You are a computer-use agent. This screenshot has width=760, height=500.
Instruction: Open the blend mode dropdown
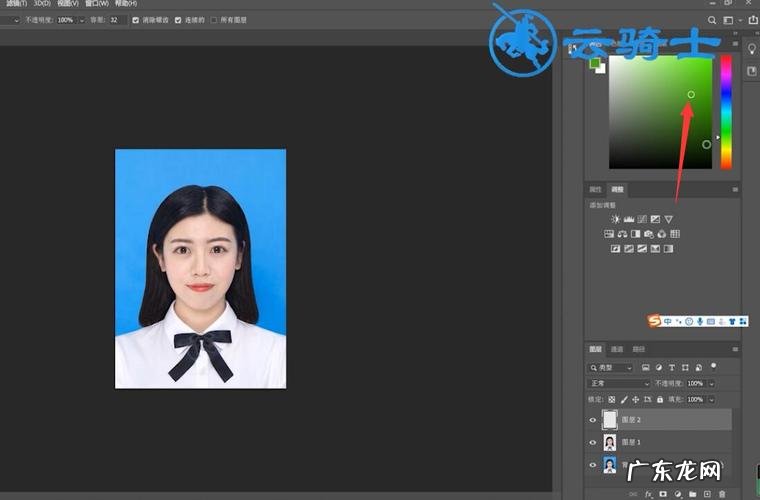[x=619, y=383]
